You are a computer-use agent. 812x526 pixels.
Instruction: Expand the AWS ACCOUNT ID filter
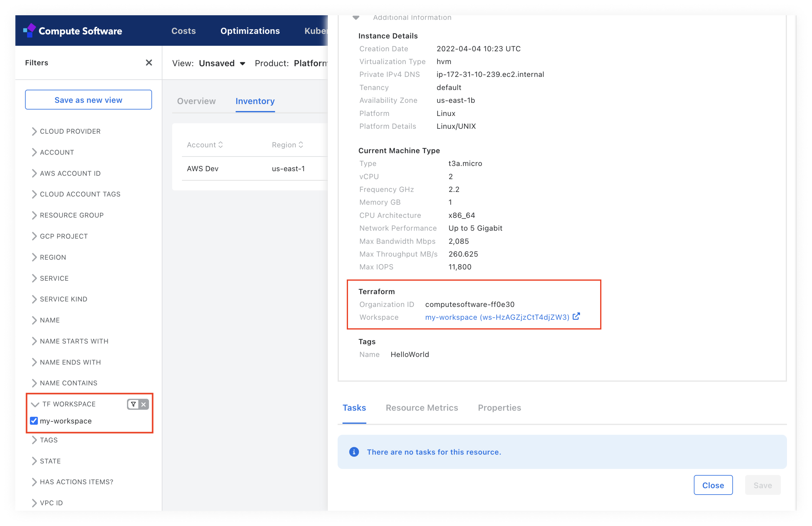(66, 174)
